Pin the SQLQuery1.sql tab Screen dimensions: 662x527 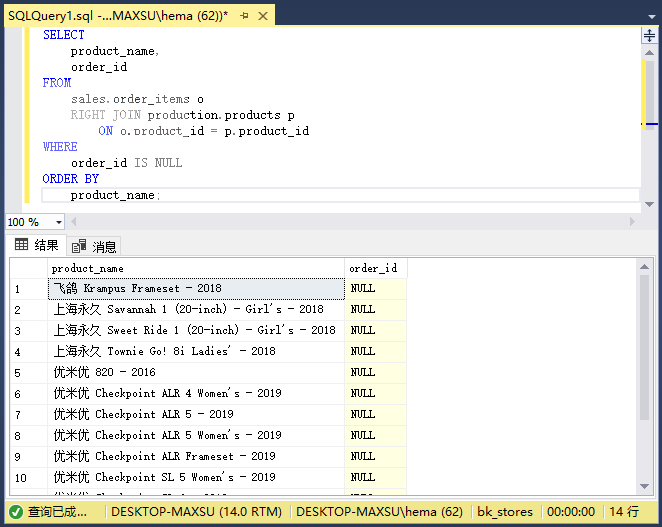(x=244, y=16)
